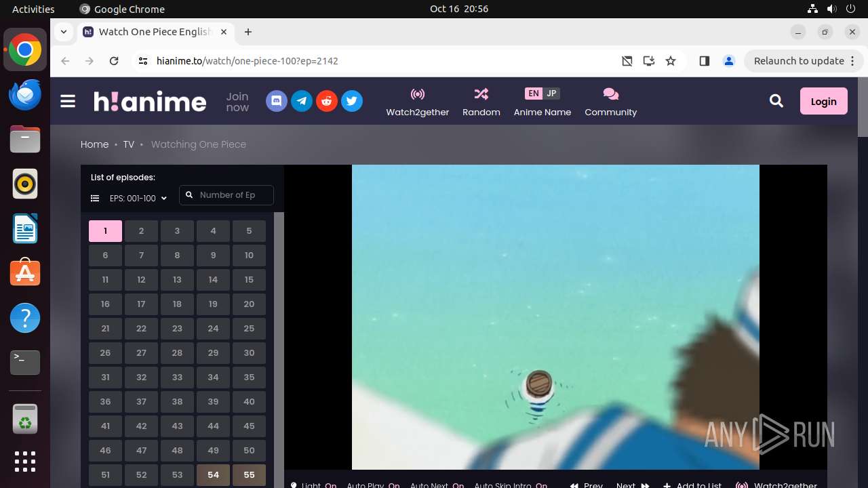Bookmark this tab with the star
868x488 pixels.
pyautogui.click(x=671, y=61)
